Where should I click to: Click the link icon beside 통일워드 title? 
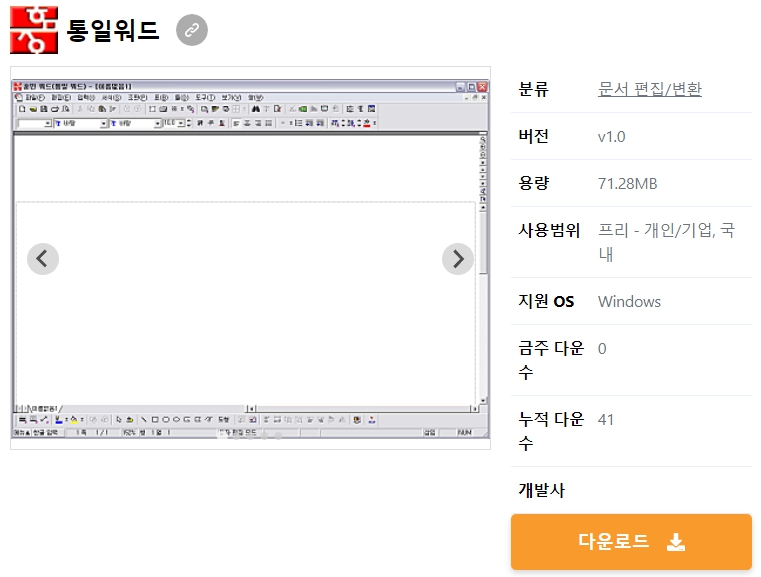click(x=192, y=30)
